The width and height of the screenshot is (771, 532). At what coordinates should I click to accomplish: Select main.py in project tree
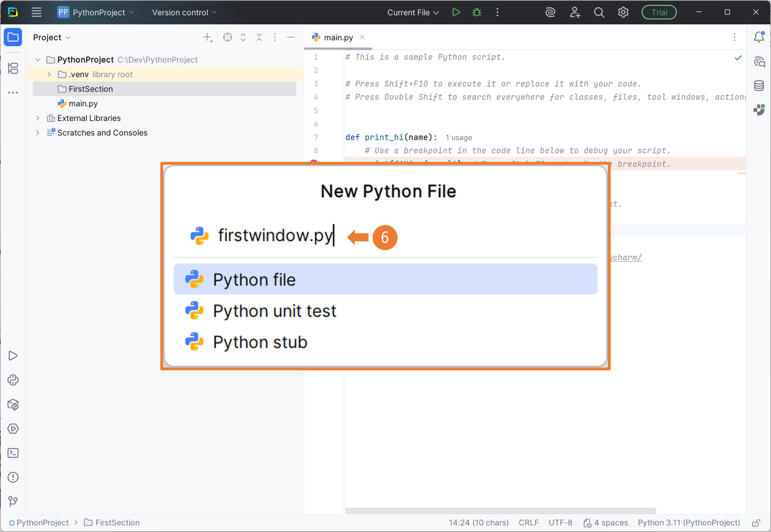(x=83, y=103)
